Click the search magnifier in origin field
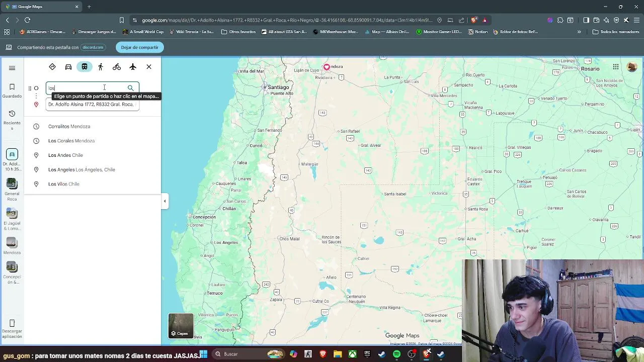Screen dimensions: 644x362 (131, 88)
